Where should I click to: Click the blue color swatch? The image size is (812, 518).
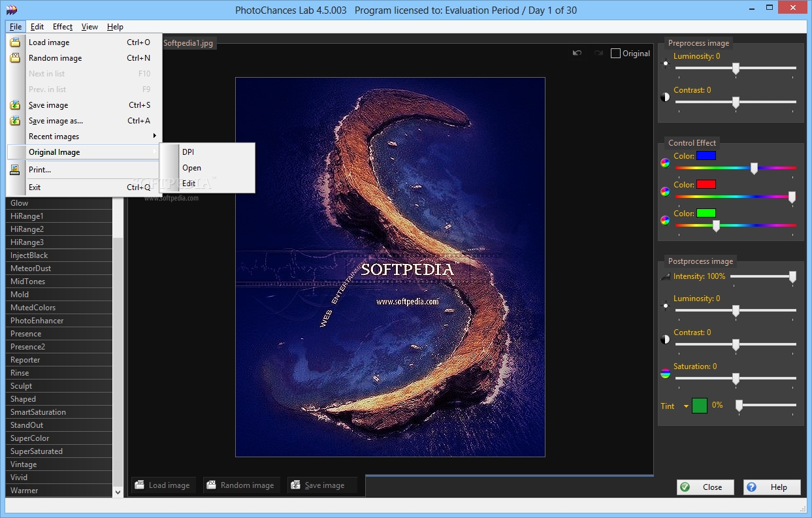pyautogui.click(x=706, y=156)
